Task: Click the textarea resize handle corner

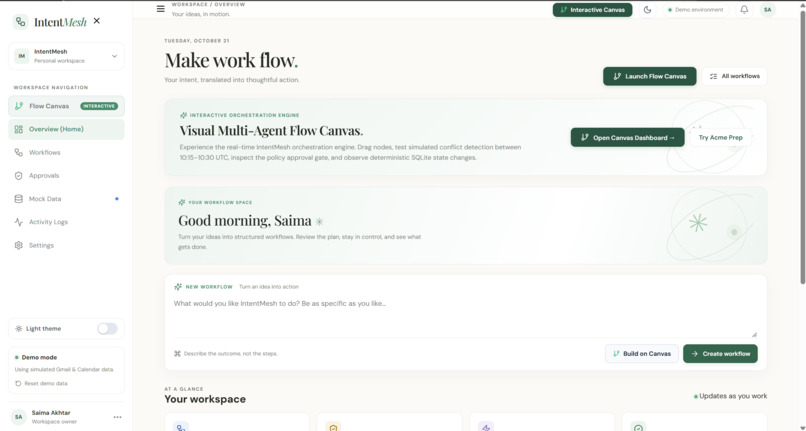Action: (x=754, y=334)
